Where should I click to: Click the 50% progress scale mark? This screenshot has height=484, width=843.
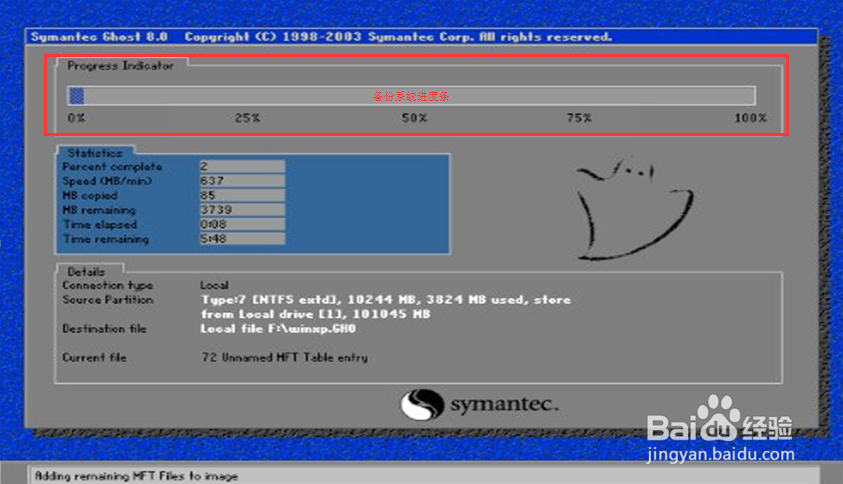pyautogui.click(x=415, y=118)
